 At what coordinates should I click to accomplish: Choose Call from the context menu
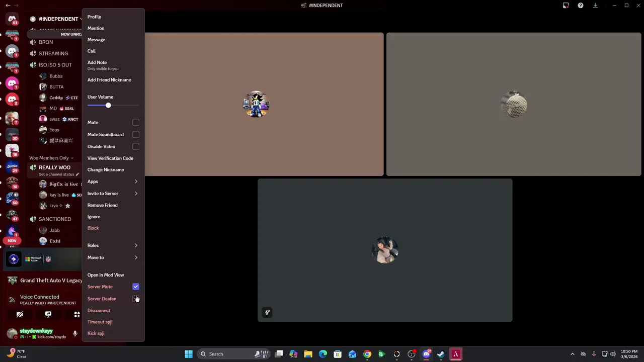coord(113,51)
